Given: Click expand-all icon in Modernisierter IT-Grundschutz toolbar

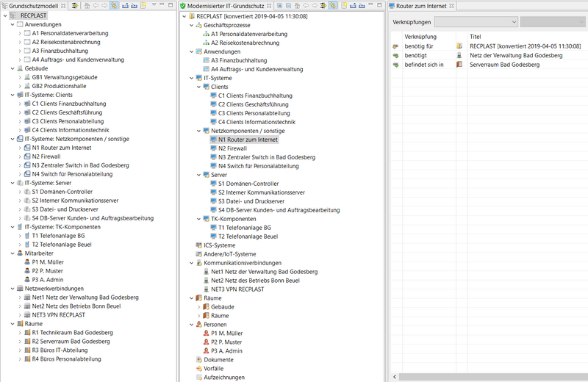Looking at the screenshot, I should pyautogui.click(x=280, y=6).
